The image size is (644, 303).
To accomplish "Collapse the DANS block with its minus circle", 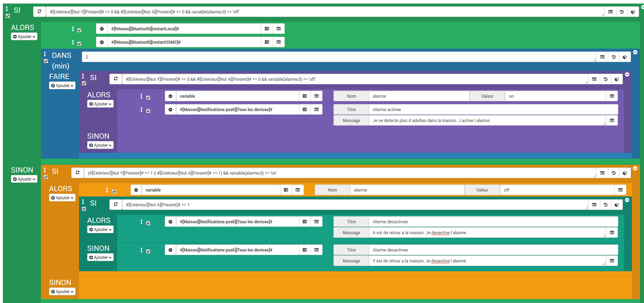I will (x=635, y=52).
